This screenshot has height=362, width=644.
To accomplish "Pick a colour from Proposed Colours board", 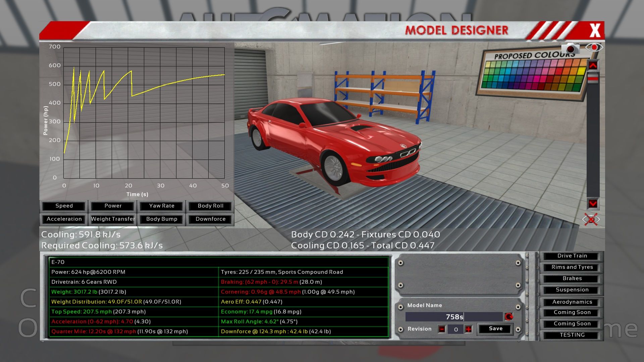I will click(533, 74).
